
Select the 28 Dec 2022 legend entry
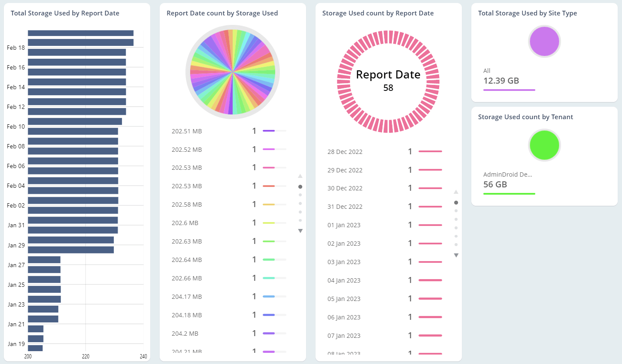point(345,152)
